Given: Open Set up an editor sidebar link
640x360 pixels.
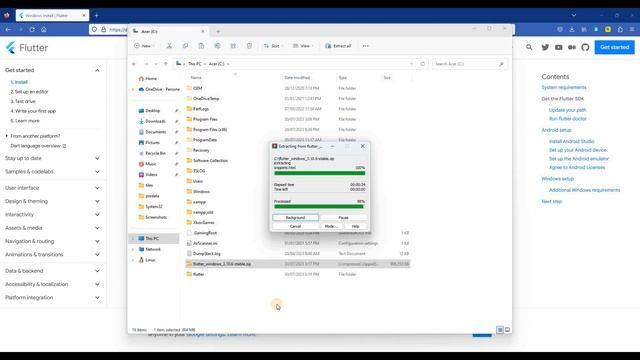Looking at the screenshot, I should pos(29,92).
